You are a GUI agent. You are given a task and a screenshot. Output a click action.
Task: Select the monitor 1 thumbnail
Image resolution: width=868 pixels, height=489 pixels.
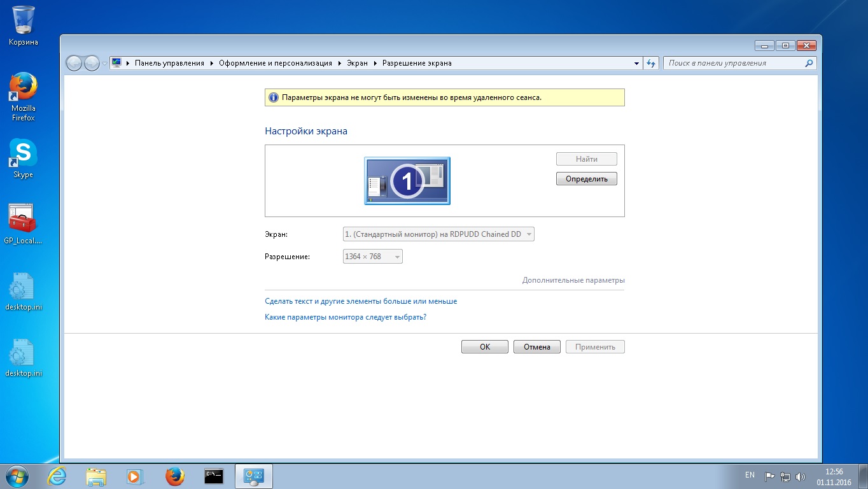[407, 181]
